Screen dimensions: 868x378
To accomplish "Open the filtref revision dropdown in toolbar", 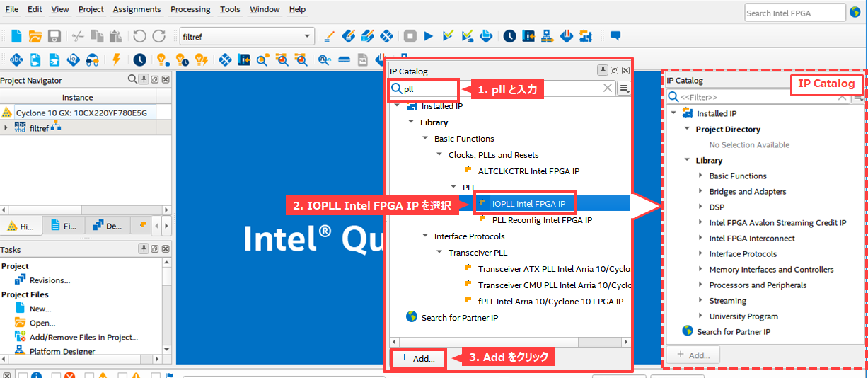I will [308, 36].
